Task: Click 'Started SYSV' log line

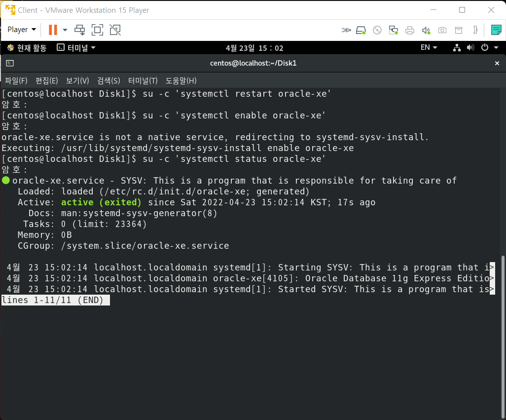Action: click(x=251, y=289)
